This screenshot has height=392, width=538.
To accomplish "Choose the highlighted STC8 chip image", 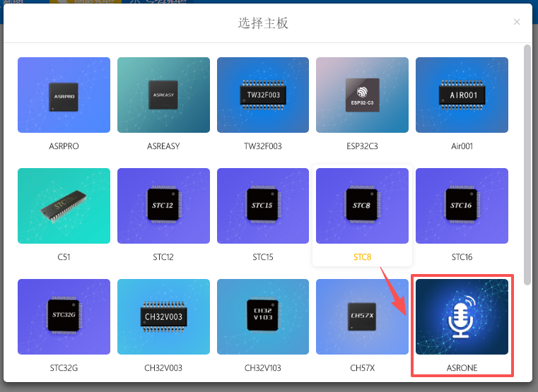I will [x=362, y=206].
